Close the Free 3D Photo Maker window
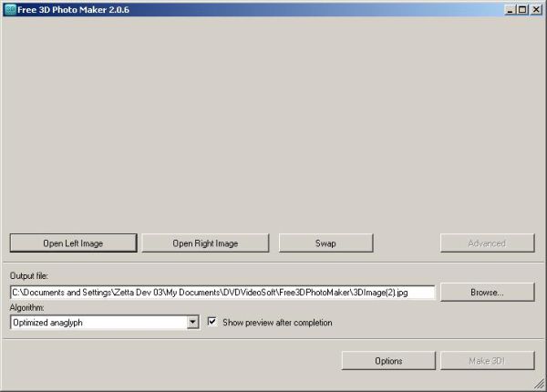This screenshot has height=392, width=547. 536,9
